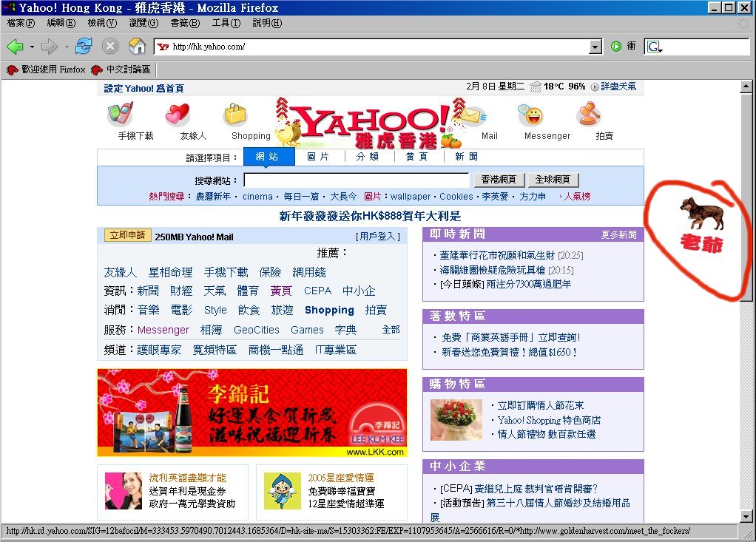Open the 拍賣 auction gavel icon
756x542 pixels.
click(x=589, y=115)
